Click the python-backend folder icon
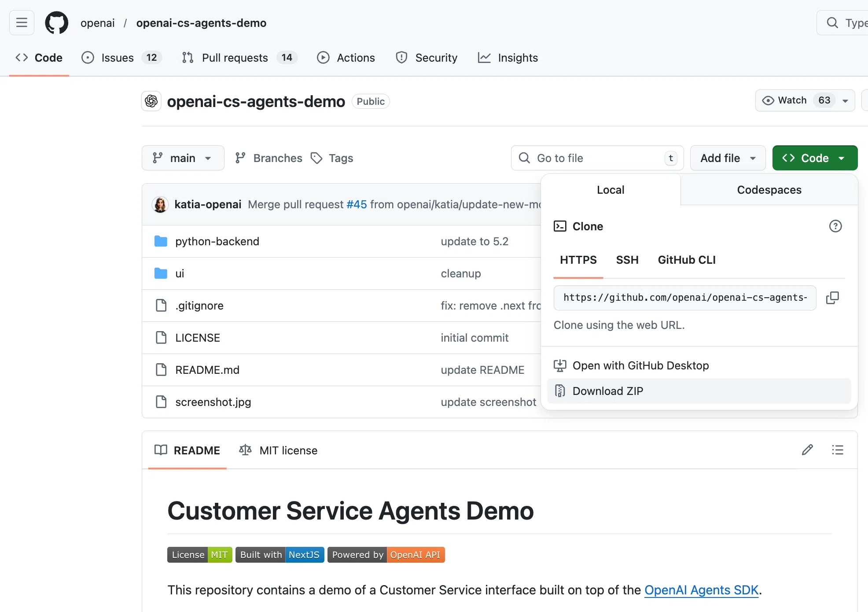The width and height of the screenshot is (868, 612). click(x=161, y=241)
